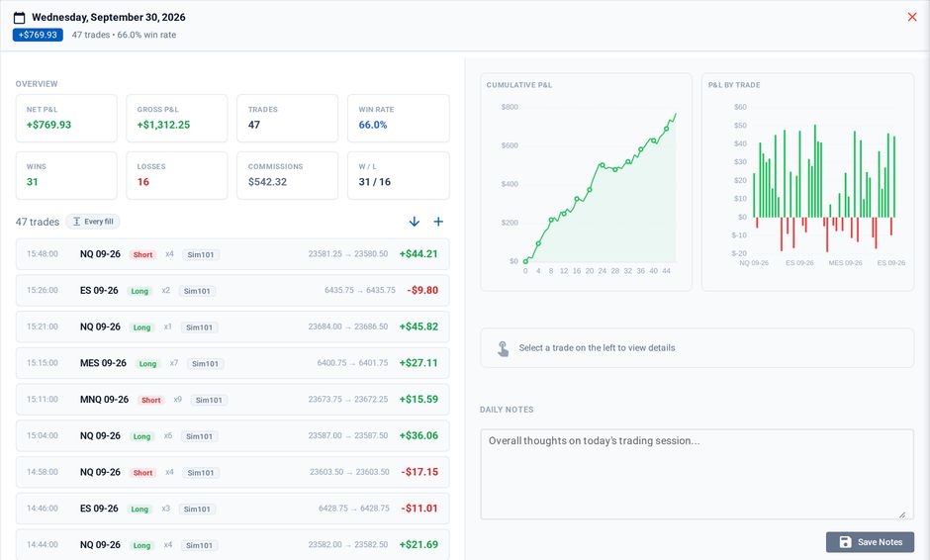
Task: Open the 15:11:00 MNQ 09-26 trade
Action: 232,400
